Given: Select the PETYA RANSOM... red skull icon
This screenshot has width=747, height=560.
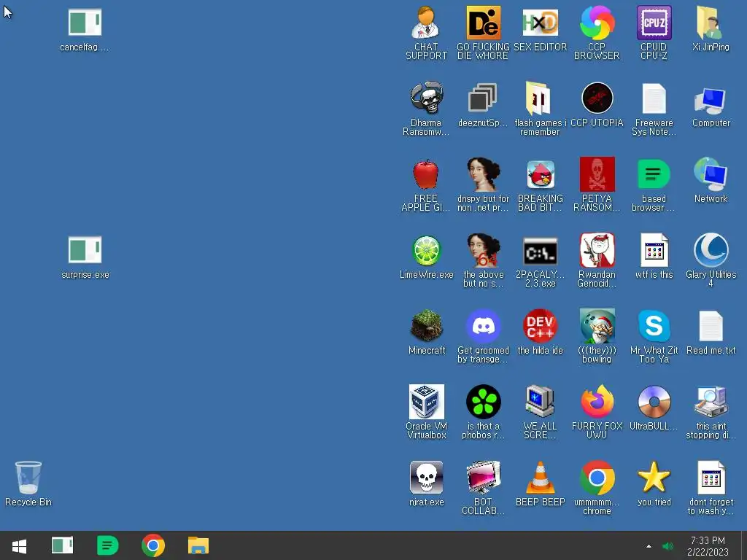Looking at the screenshot, I should pyautogui.click(x=597, y=174).
